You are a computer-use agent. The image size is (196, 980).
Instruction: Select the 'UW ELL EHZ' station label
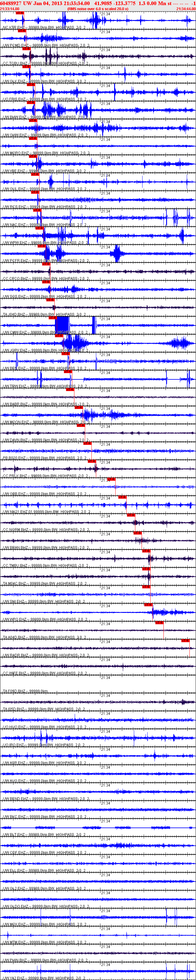point(14,870)
